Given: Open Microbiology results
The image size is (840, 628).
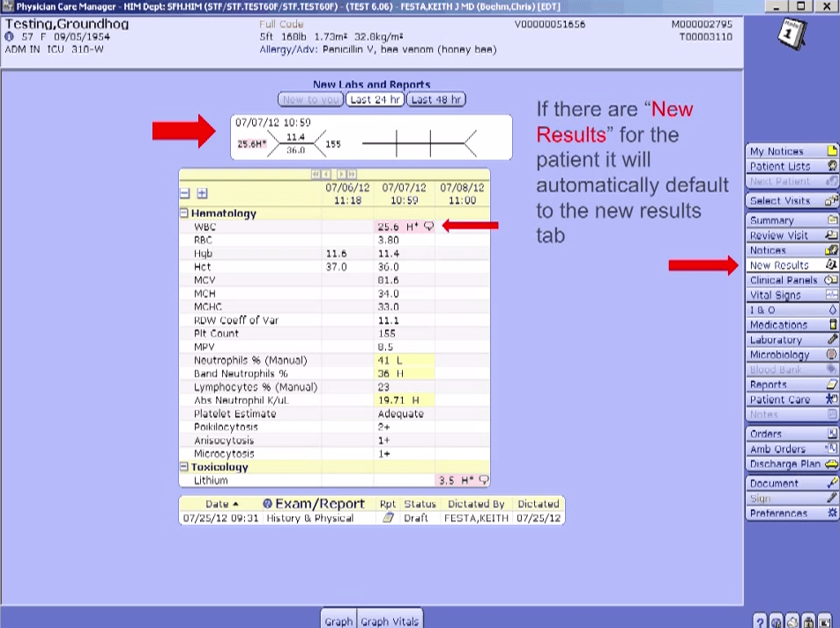Looking at the screenshot, I should (x=792, y=355).
